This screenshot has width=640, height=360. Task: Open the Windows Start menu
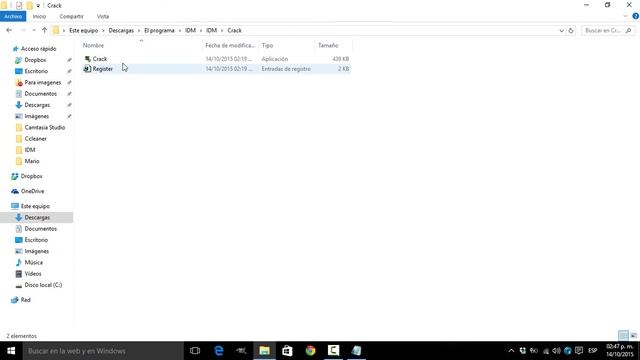click(11, 351)
